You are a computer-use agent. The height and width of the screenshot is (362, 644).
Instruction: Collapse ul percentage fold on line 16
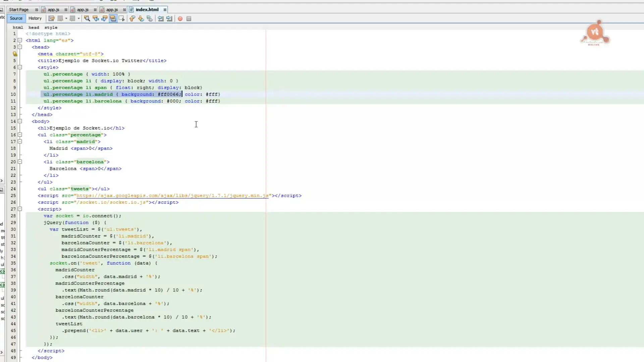(x=20, y=135)
